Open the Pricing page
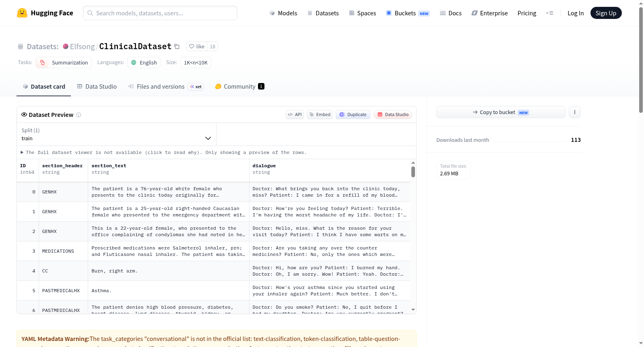 [527, 13]
